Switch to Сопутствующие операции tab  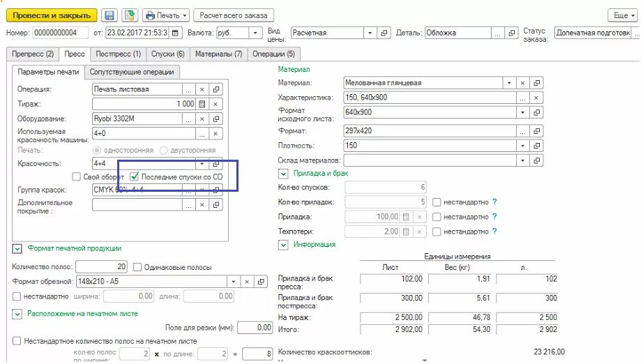(132, 72)
